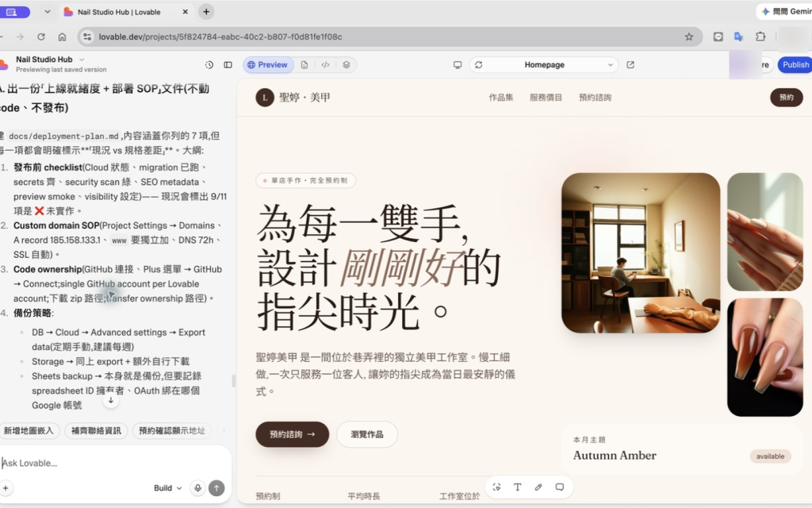Open the files view icon

pyautogui.click(x=304, y=65)
